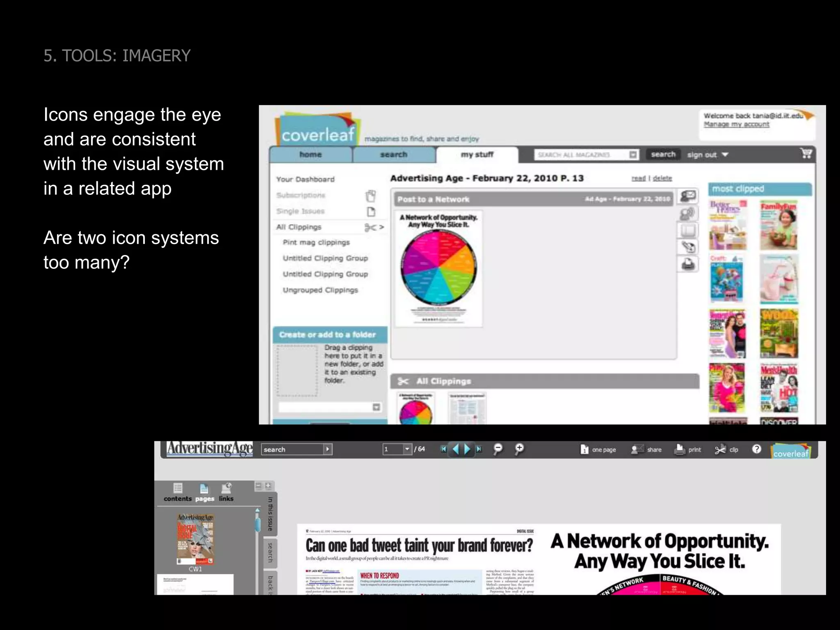Click Your Dashboard in sidebar
This screenshot has height=630, width=840.
pyautogui.click(x=305, y=179)
